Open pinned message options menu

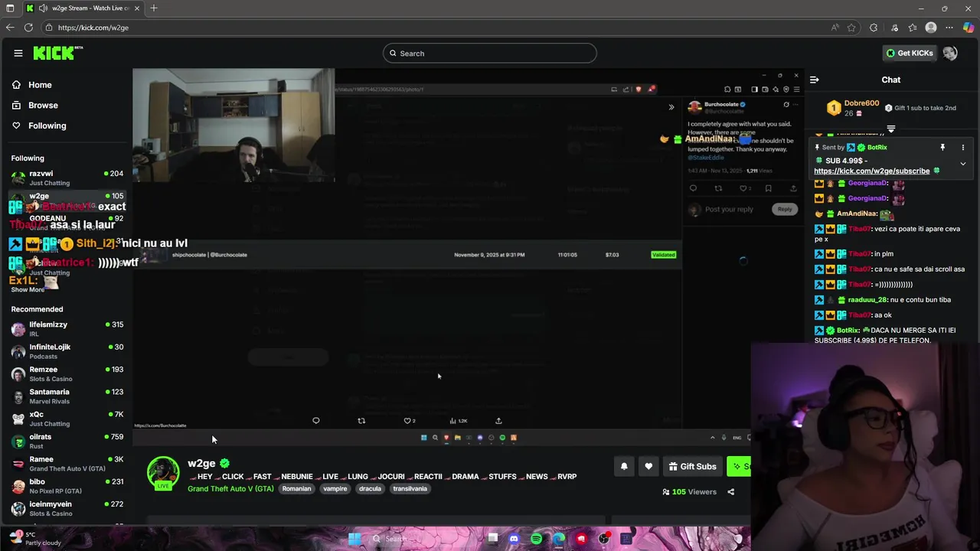(x=963, y=147)
